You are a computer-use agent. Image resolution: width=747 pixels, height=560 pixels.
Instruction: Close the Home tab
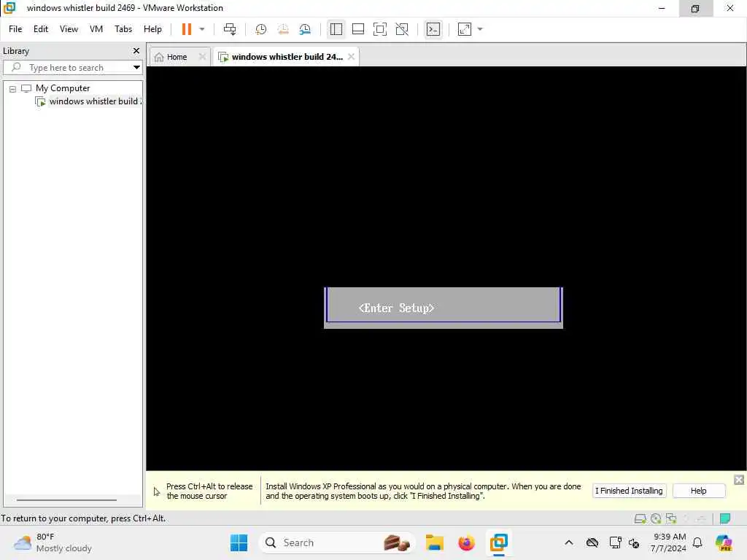[x=202, y=57]
